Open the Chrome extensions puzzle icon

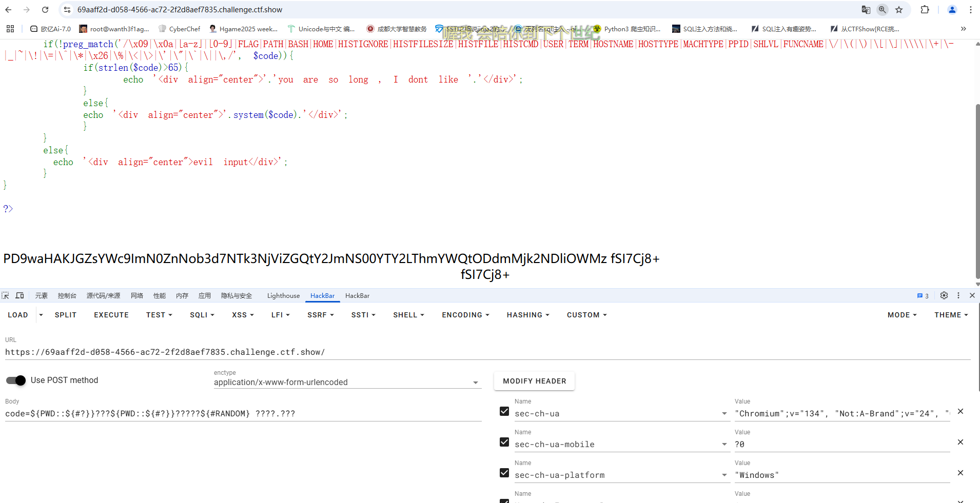pos(925,10)
